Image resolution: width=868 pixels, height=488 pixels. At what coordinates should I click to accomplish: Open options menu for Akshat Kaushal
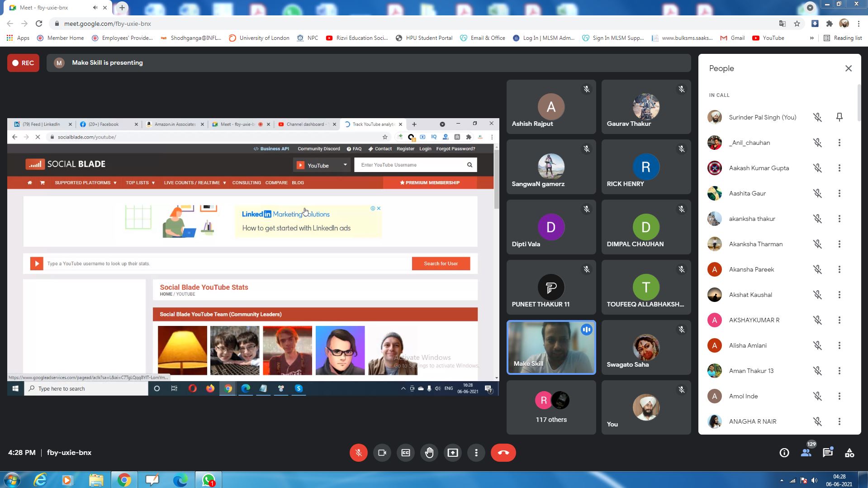point(839,295)
